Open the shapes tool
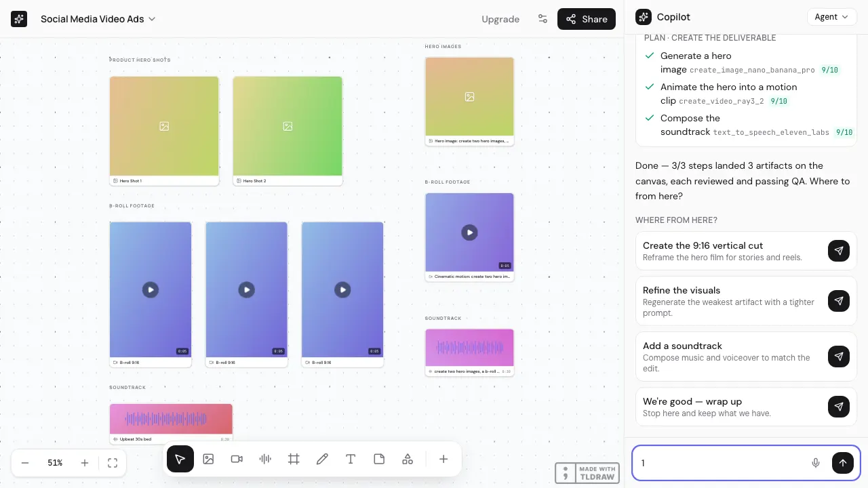 click(x=408, y=459)
